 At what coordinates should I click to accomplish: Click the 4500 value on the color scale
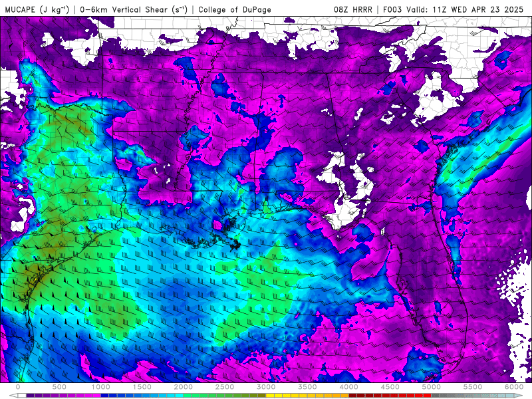[390, 387]
